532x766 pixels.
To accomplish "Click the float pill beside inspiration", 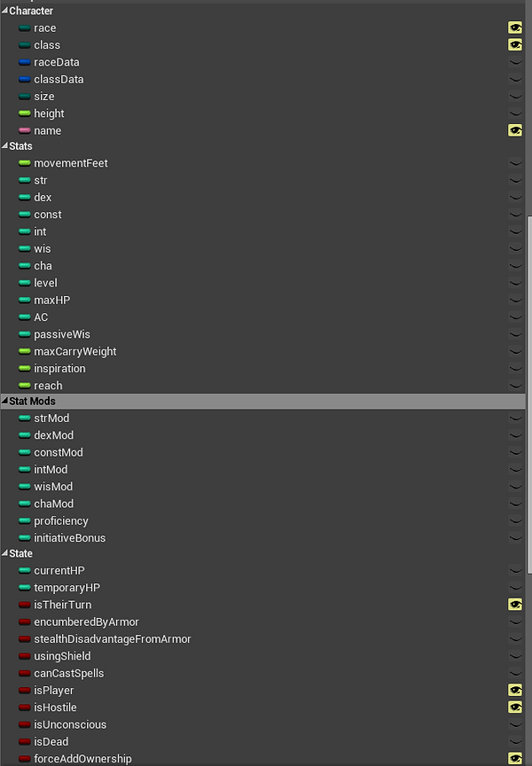I will [25, 368].
